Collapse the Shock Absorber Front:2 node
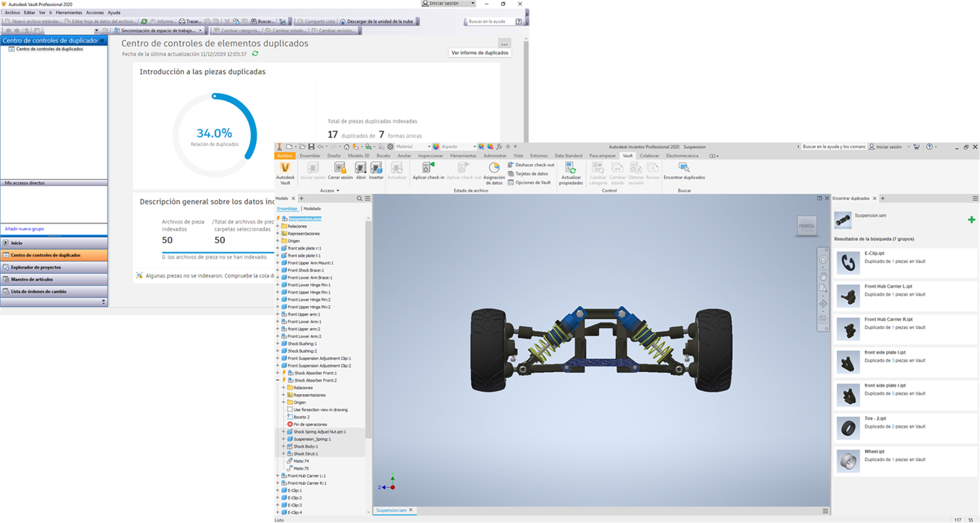The height and width of the screenshot is (523, 980). click(x=278, y=380)
